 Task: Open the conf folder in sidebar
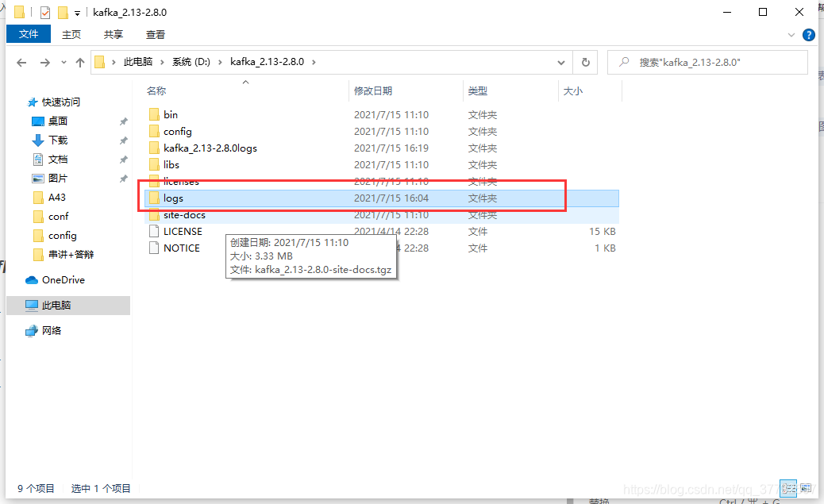[x=51, y=217]
